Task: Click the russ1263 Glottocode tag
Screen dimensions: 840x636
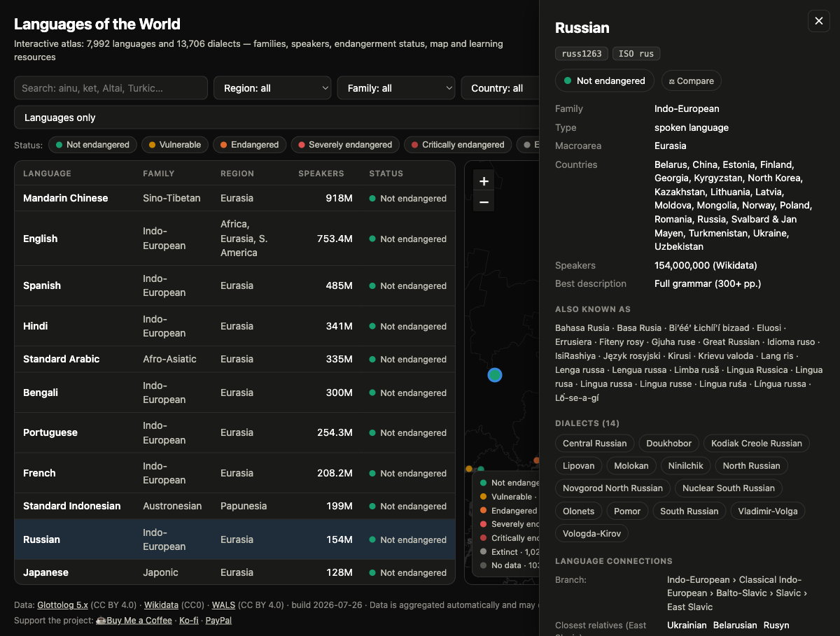Action: coord(582,54)
